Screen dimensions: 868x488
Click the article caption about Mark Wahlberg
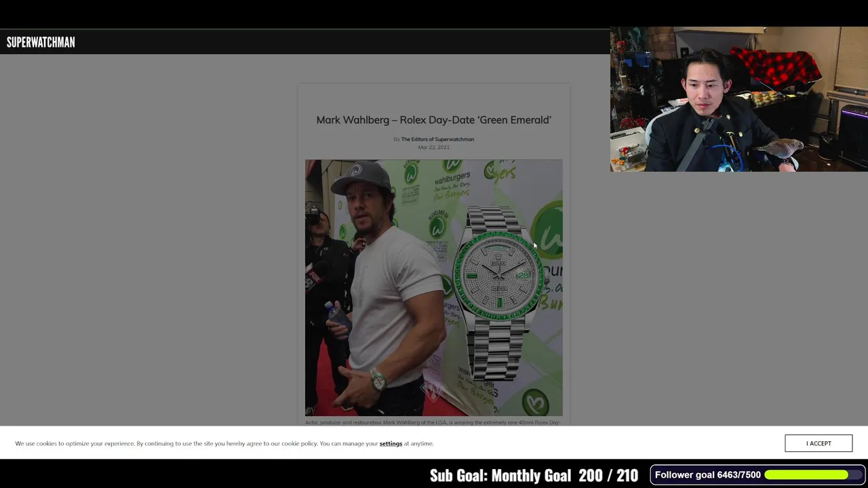click(433, 422)
